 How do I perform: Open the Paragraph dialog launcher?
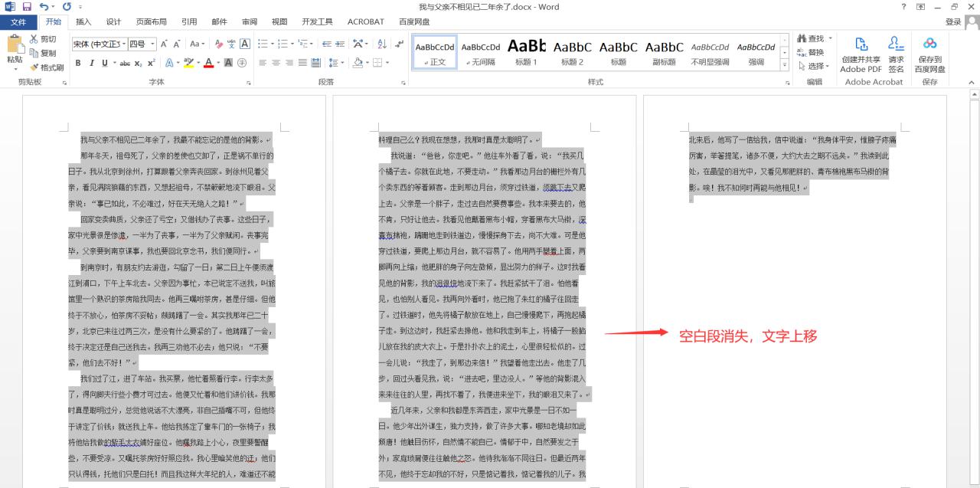[x=403, y=82]
